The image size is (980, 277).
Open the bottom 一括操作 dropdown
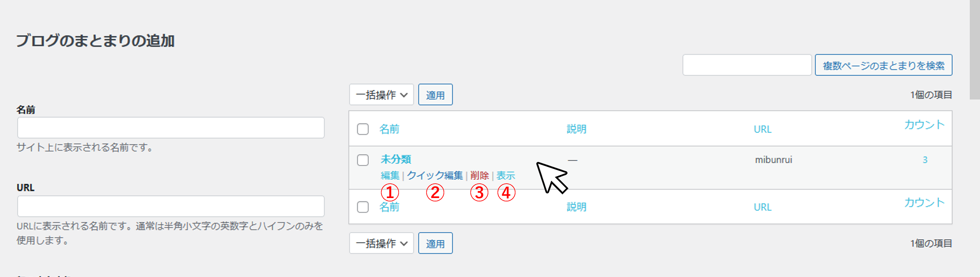(x=381, y=243)
